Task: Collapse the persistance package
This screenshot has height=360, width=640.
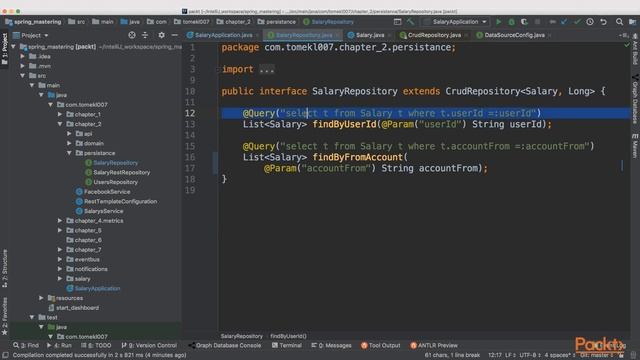Action: (69, 153)
